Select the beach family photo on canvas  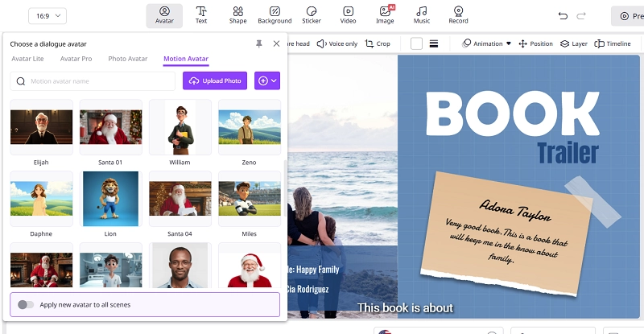pos(343,187)
